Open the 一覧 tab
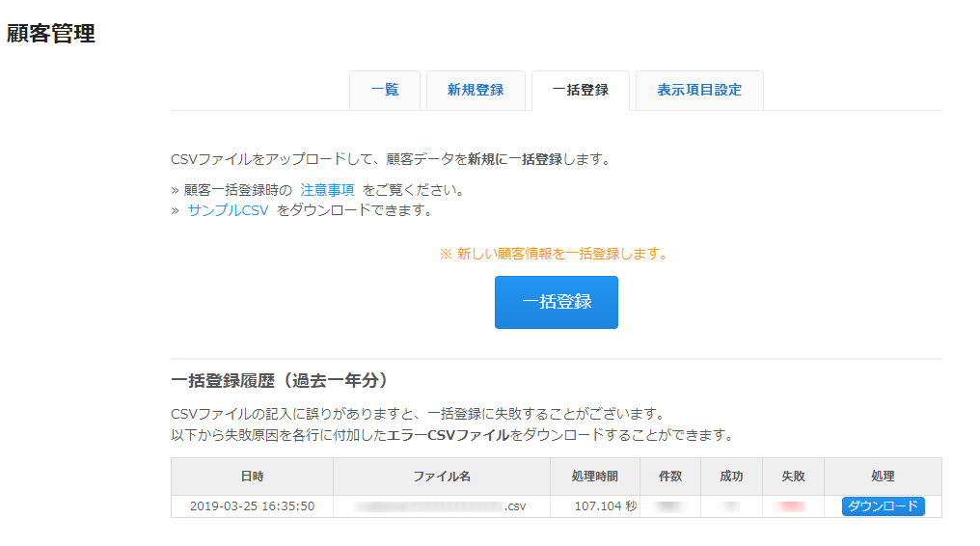The width and height of the screenshot is (980, 546). coord(384,91)
